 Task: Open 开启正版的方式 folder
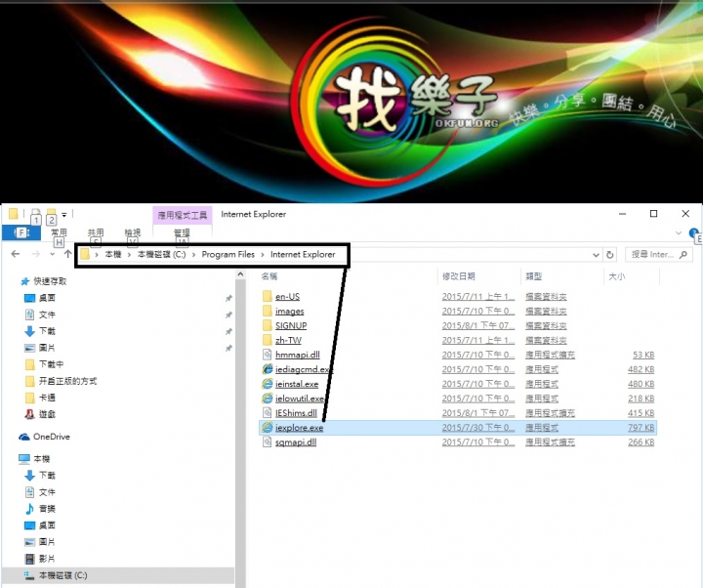[x=61, y=381]
